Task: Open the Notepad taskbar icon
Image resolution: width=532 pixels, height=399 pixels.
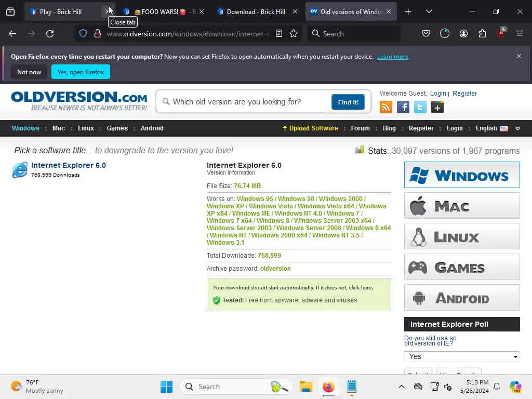Action: 352,387
